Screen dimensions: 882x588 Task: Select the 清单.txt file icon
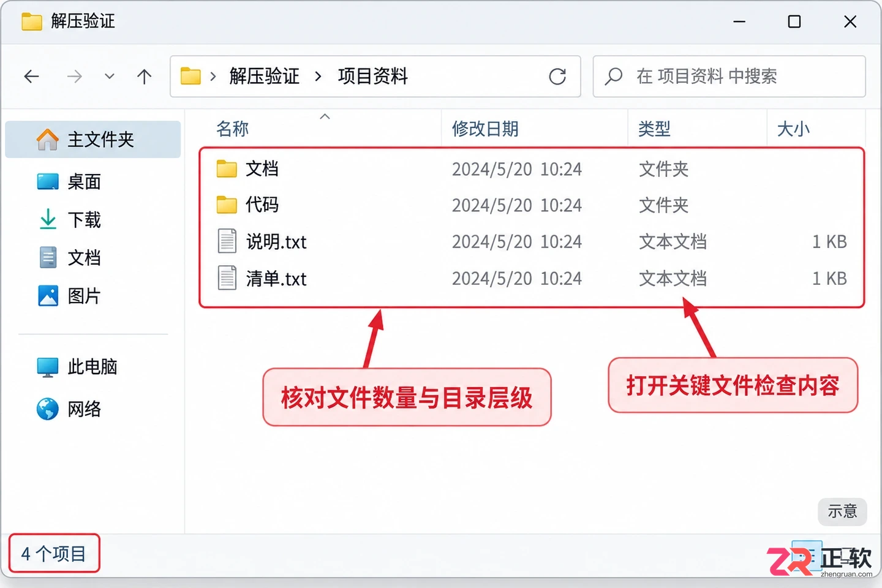point(227,278)
